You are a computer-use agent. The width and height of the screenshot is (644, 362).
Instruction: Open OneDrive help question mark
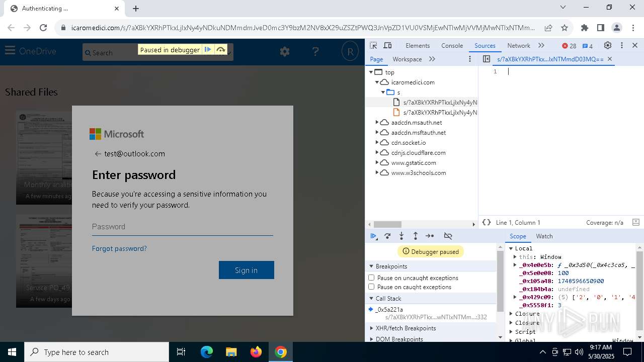coord(315,51)
